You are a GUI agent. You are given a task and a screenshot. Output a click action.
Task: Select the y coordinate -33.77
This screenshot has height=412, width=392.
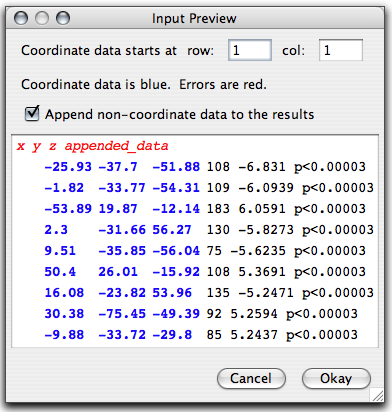[x=122, y=188]
